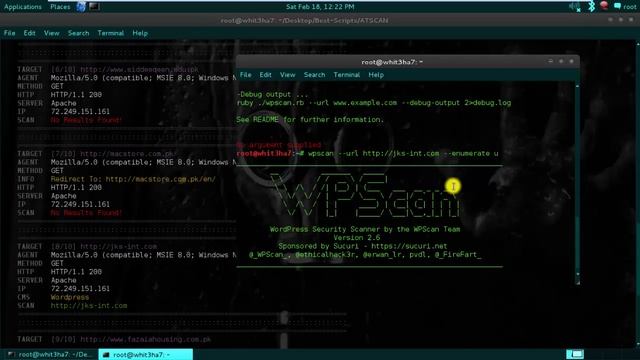Click the red notification tray icon
This screenshot has width=640, height=360.
click(604, 6)
